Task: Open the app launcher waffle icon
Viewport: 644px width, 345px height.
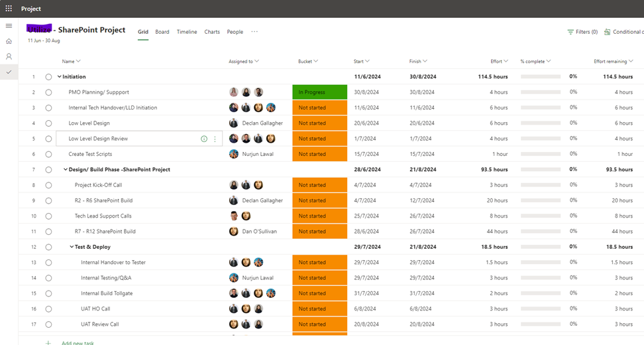Action: click(9, 8)
